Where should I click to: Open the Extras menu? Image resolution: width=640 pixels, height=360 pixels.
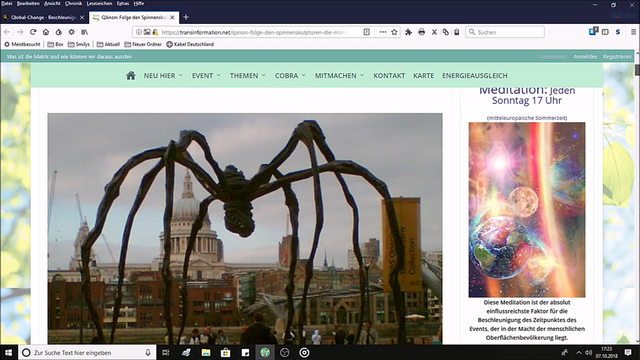[123, 3]
